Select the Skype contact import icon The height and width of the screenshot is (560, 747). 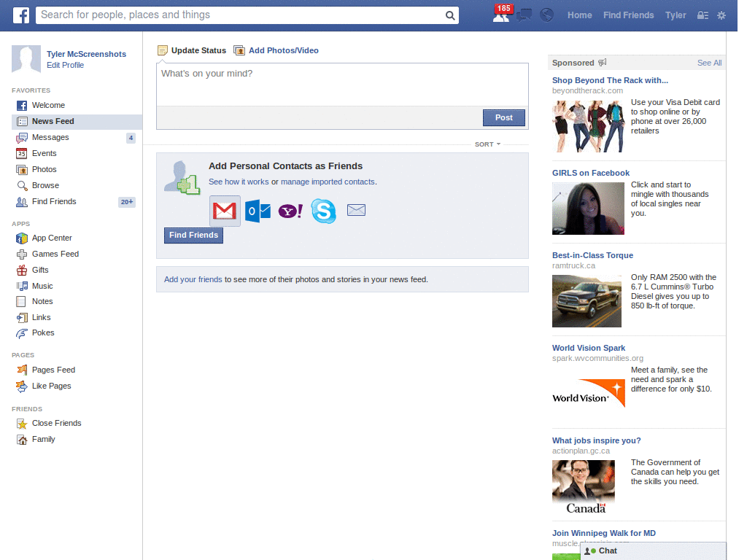click(x=323, y=211)
